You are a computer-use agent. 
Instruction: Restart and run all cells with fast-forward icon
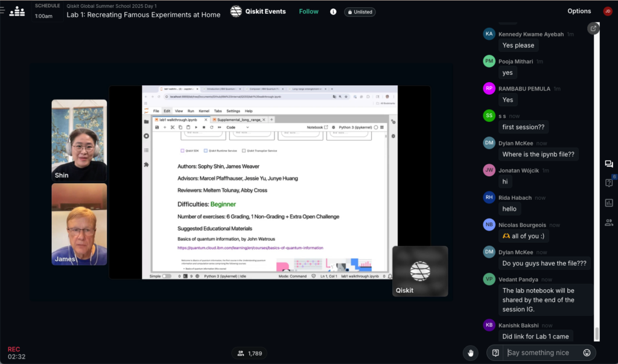point(220,127)
